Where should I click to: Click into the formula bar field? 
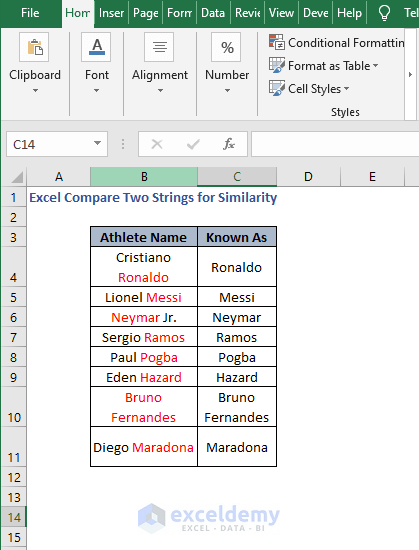tap(335, 144)
